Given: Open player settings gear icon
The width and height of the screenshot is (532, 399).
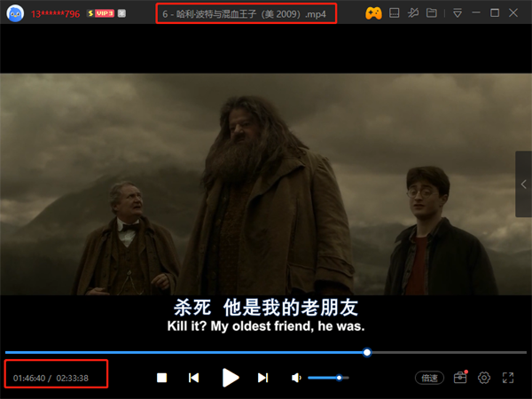Looking at the screenshot, I should coord(484,378).
